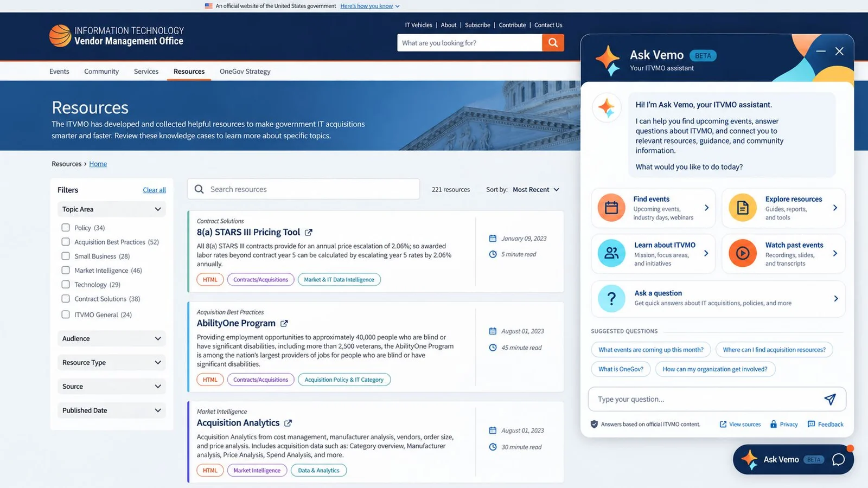The width and height of the screenshot is (868, 488).
Task: Click the Clear all filters link
Action: tap(154, 190)
